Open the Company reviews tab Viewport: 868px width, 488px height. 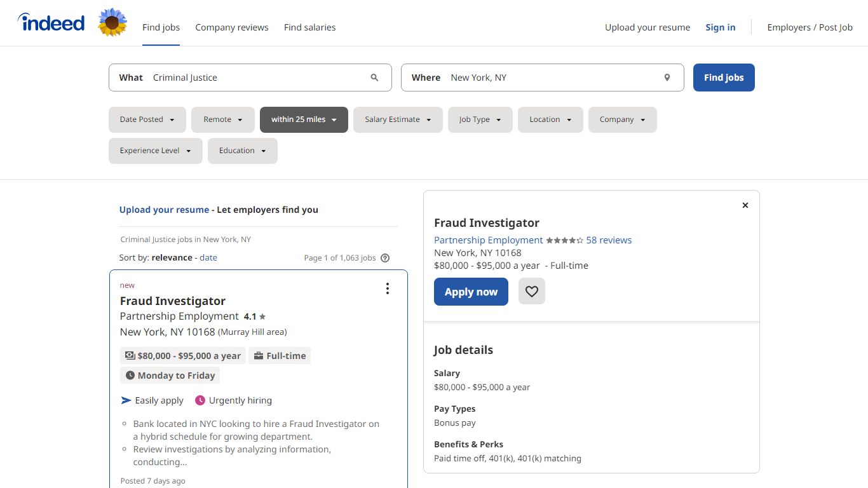232,27
